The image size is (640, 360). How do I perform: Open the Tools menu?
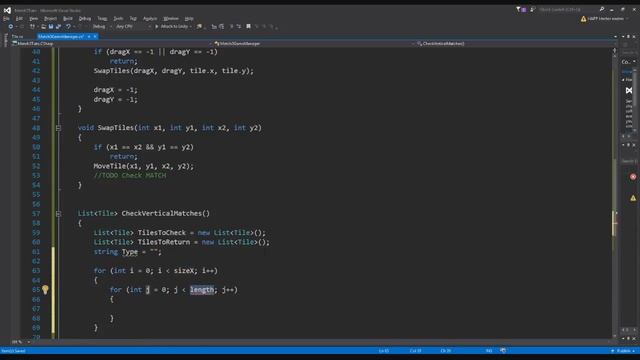point(118,19)
